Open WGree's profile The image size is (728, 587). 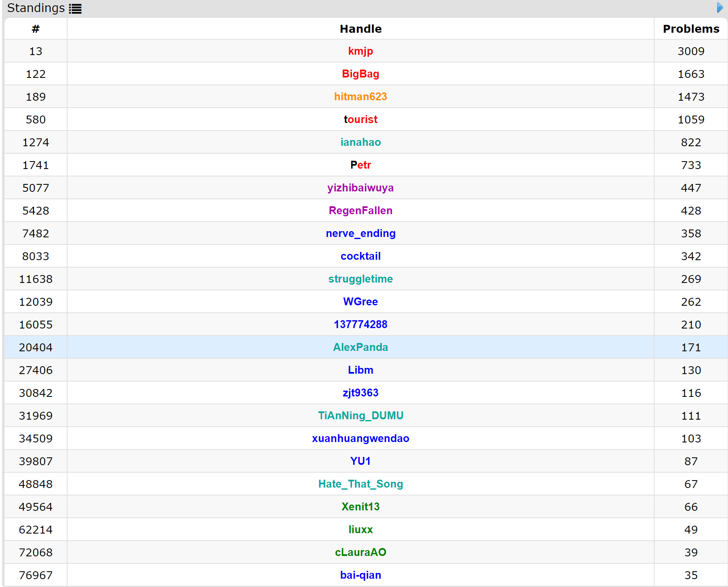click(x=360, y=302)
